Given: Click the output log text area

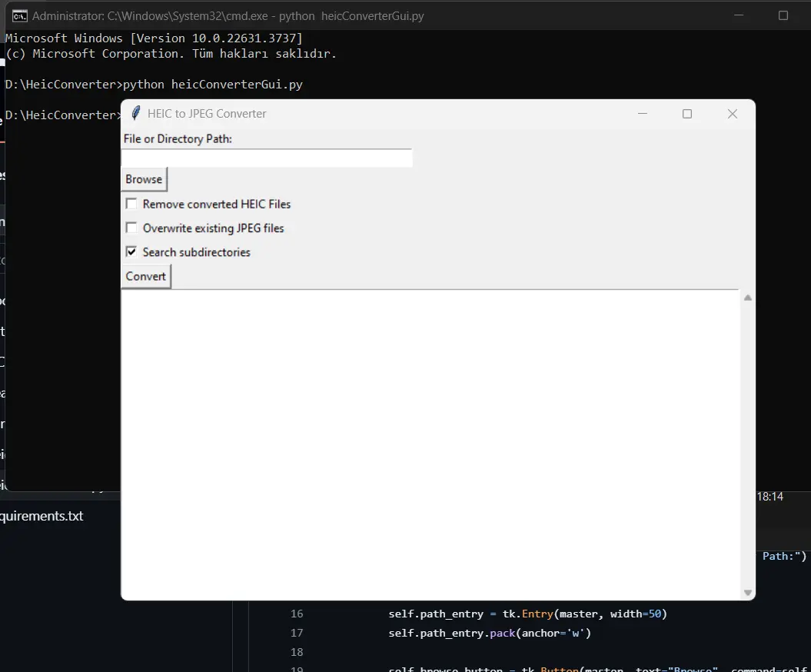Looking at the screenshot, I should coord(430,444).
